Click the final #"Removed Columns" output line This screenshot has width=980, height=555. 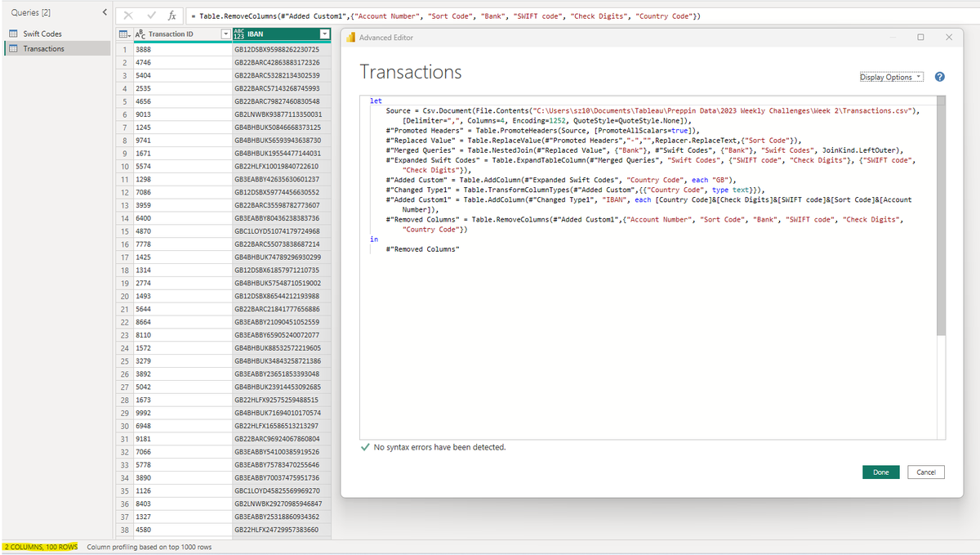[422, 248]
